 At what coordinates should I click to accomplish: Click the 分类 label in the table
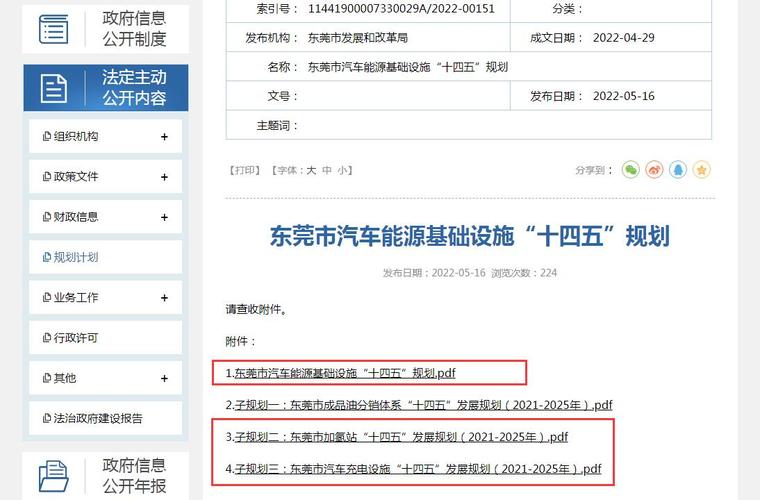click(x=567, y=9)
